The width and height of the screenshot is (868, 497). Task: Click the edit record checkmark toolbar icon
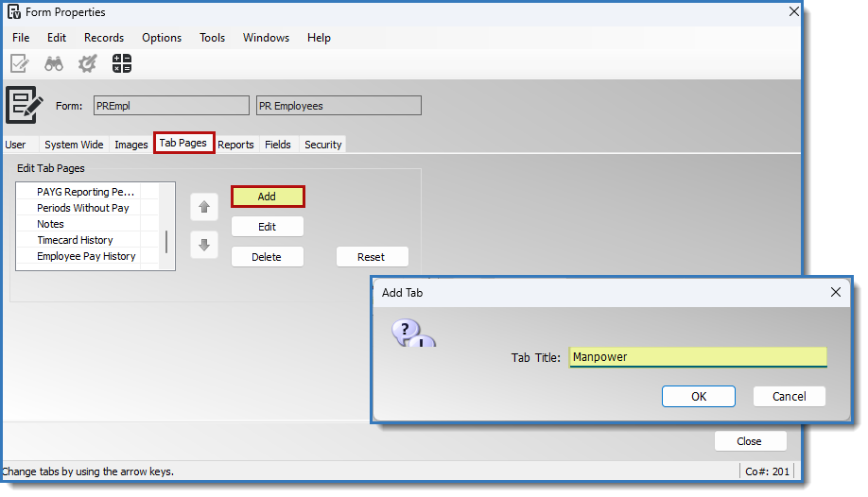click(x=19, y=63)
